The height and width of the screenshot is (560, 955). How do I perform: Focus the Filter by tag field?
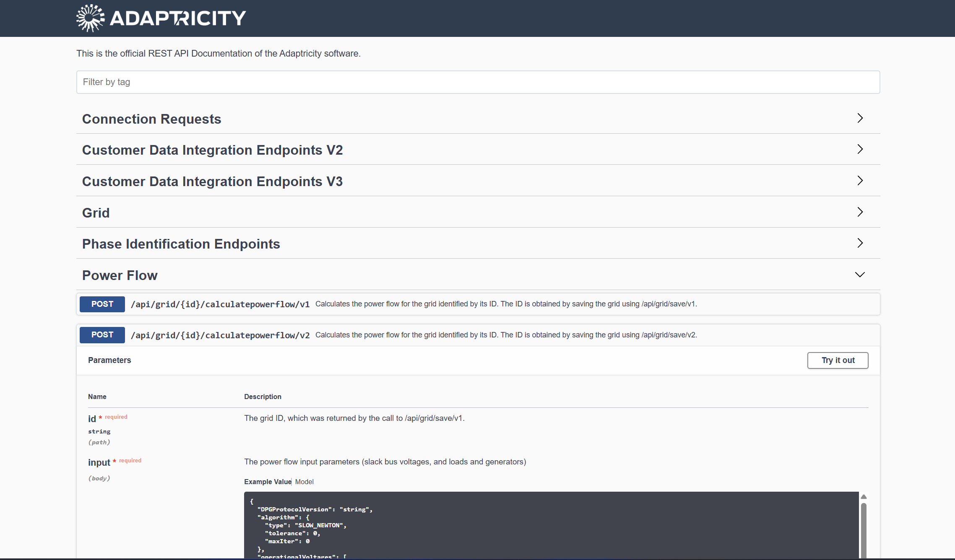click(478, 82)
